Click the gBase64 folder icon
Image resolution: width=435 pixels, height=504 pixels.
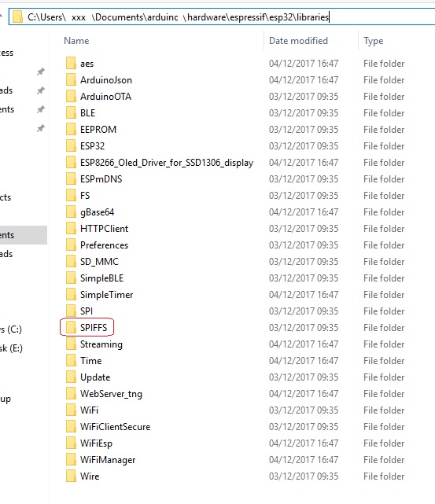coord(71,212)
